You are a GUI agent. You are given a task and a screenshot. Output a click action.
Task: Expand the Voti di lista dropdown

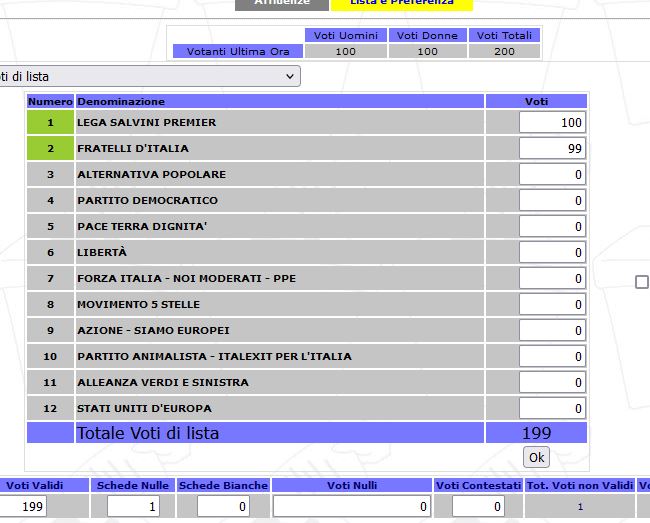149,76
